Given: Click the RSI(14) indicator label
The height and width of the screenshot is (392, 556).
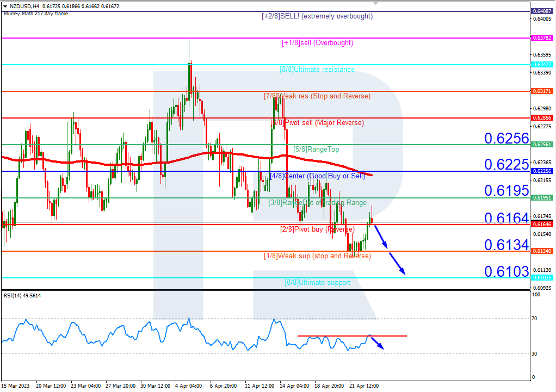Looking at the screenshot, I should click(x=22, y=295).
